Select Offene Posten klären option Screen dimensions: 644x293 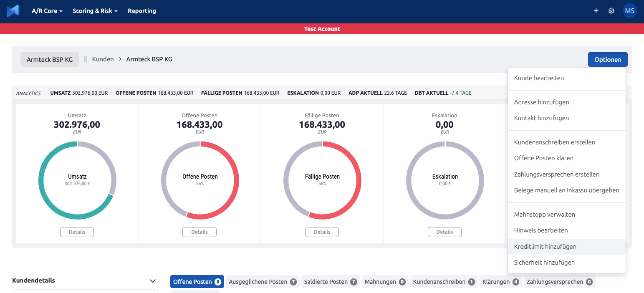point(567,158)
